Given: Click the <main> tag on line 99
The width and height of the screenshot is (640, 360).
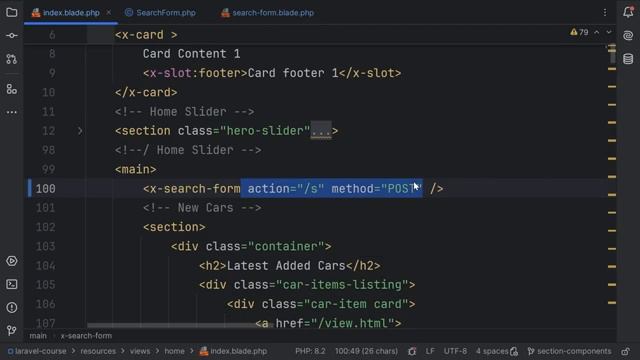Looking at the screenshot, I should [x=136, y=169].
